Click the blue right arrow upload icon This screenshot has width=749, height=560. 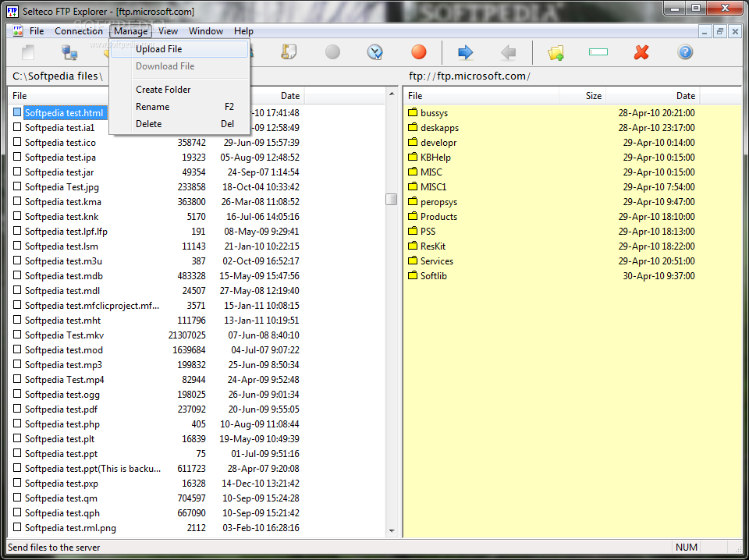(x=465, y=52)
